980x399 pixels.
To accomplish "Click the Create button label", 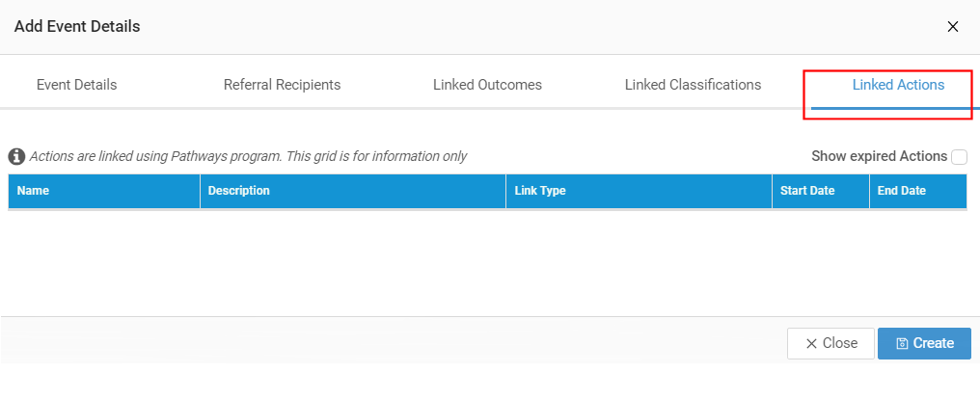I will [933, 343].
